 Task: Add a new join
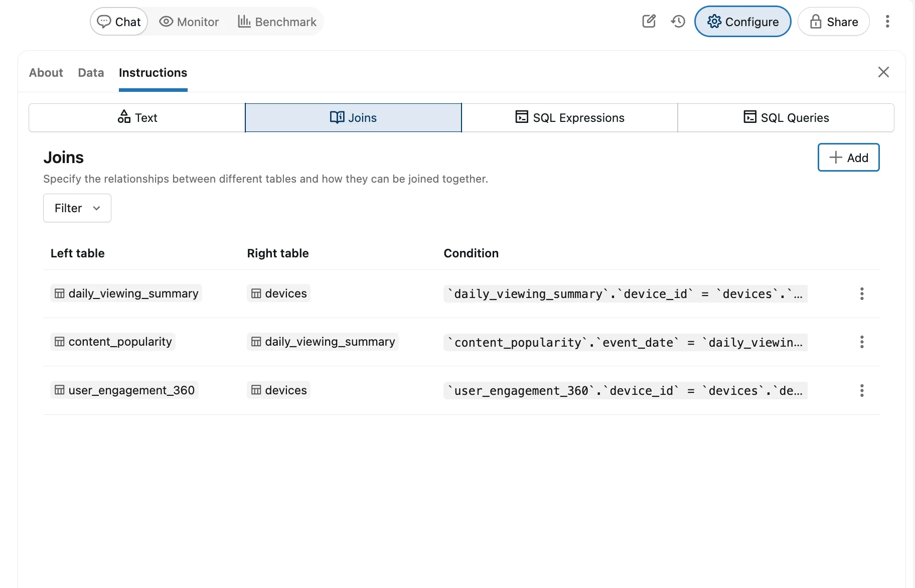pos(848,158)
